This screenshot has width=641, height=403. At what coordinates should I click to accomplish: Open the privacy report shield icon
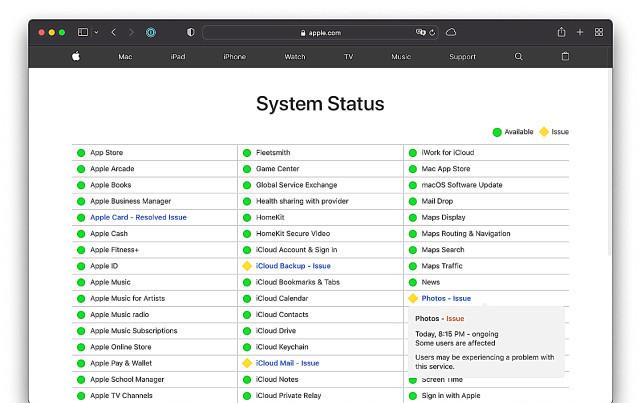(x=191, y=32)
